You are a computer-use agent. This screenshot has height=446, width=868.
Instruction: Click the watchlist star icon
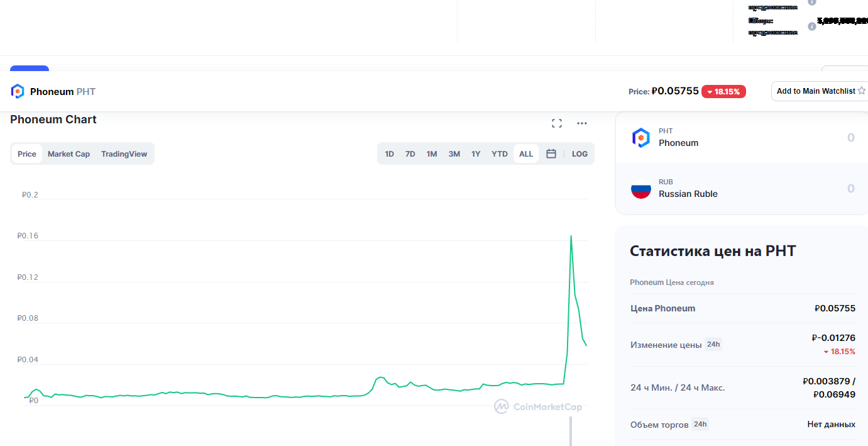(862, 91)
